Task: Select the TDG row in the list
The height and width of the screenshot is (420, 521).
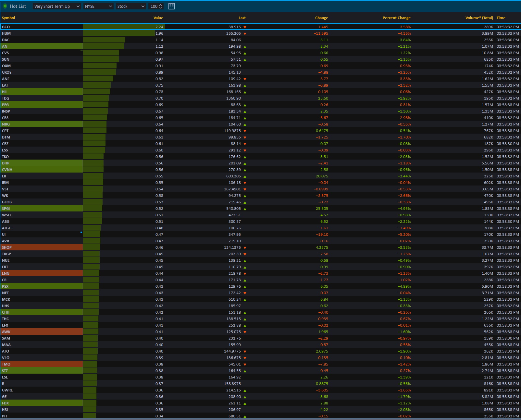Action: [x=42, y=98]
